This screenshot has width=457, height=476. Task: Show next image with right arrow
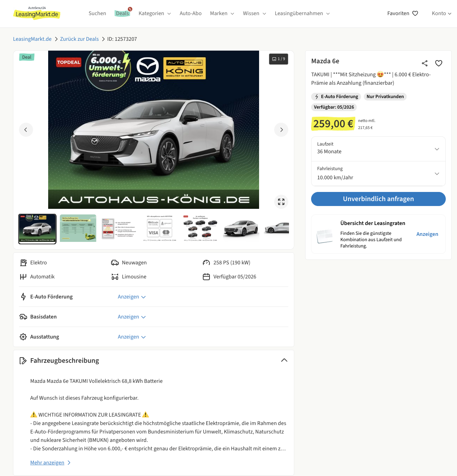(x=281, y=130)
